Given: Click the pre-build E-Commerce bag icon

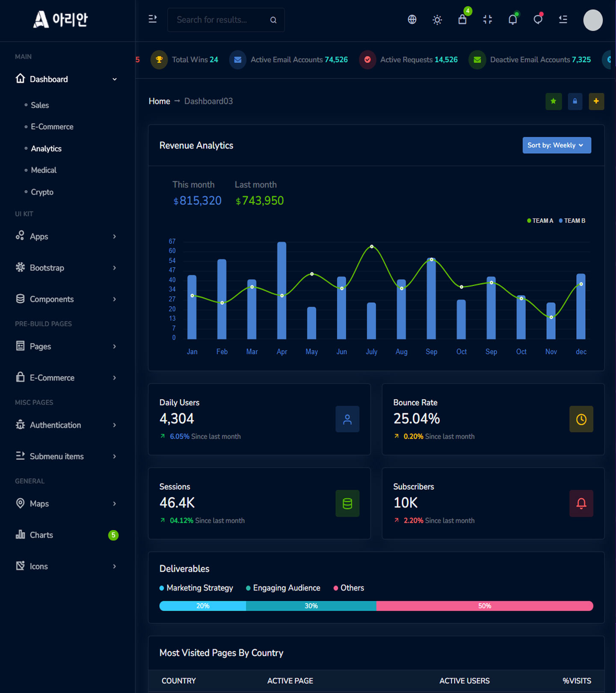Looking at the screenshot, I should pyautogui.click(x=20, y=377).
